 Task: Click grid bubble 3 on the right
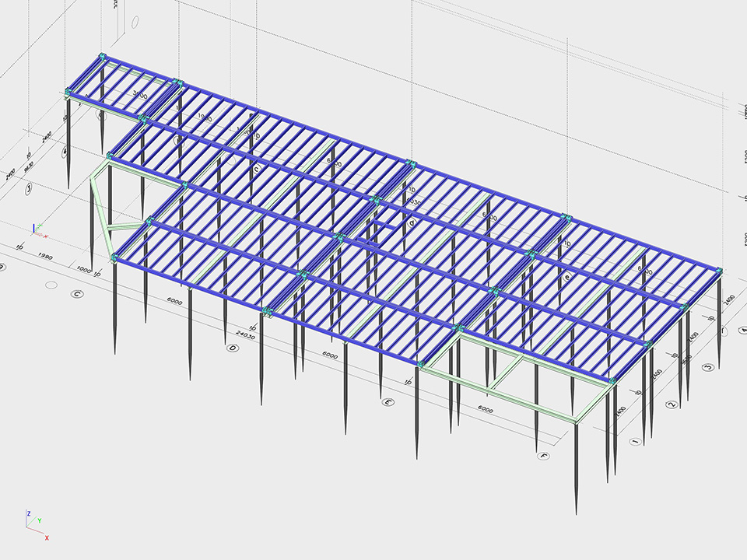tap(707, 367)
